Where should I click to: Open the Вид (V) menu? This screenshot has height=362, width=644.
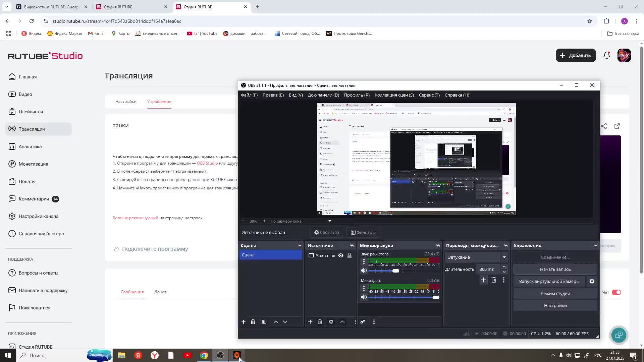(x=296, y=95)
